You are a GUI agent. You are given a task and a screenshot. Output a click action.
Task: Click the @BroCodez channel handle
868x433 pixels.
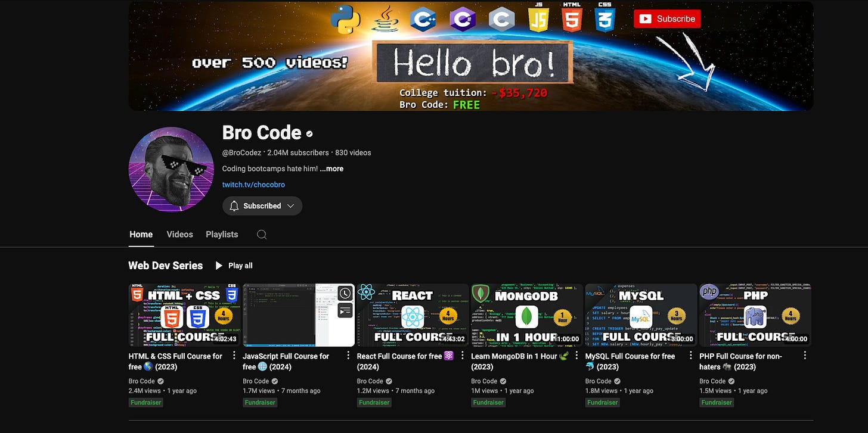click(x=242, y=152)
